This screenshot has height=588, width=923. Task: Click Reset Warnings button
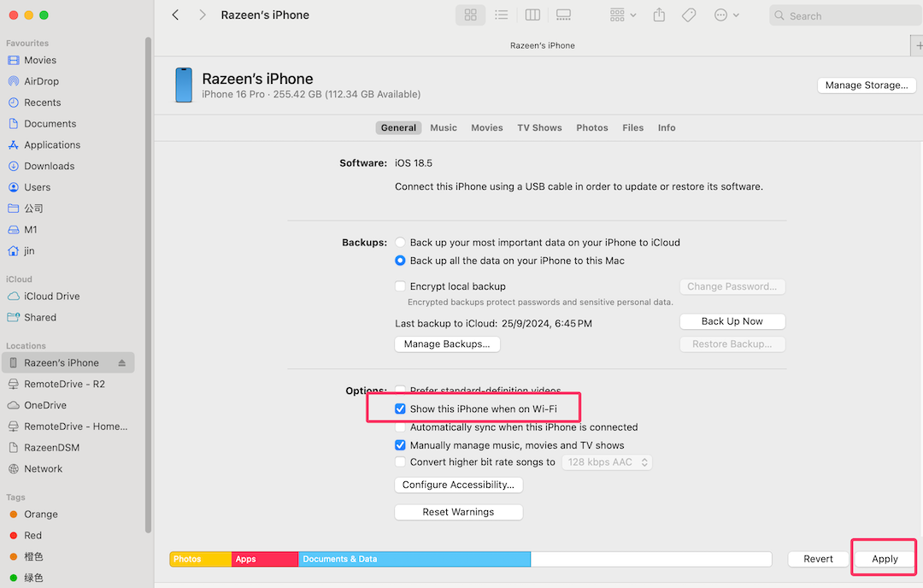[459, 512]
